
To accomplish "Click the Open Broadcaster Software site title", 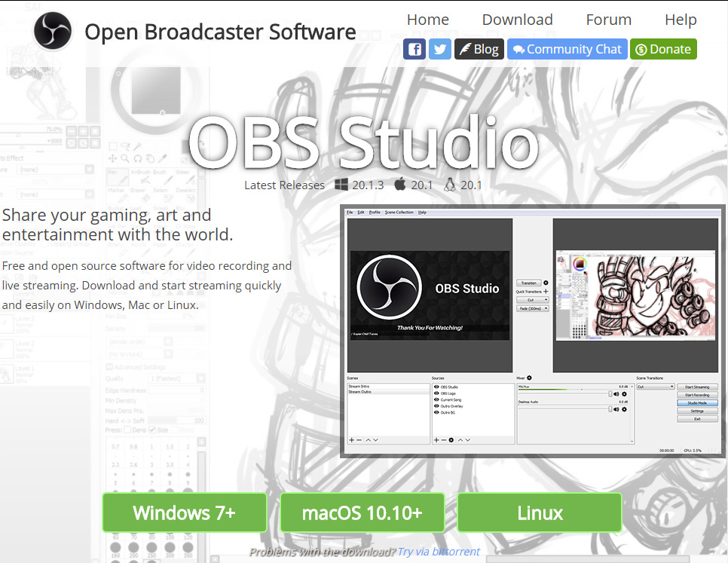I will [220, 32].
